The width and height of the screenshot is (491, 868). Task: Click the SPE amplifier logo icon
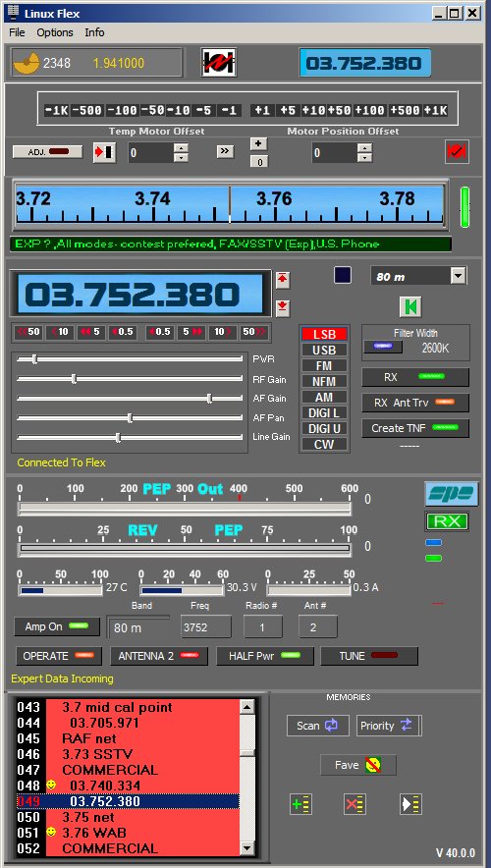[x=451, y=494]
